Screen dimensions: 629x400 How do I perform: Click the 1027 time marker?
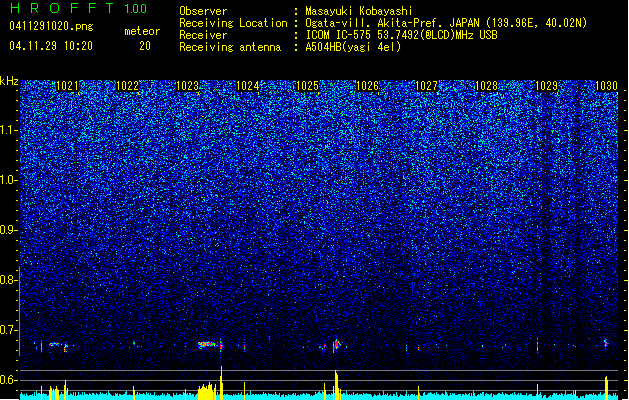(426, 86)
